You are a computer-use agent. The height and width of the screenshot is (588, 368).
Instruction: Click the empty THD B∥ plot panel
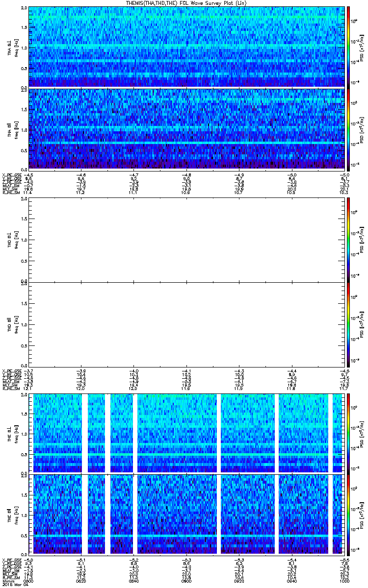[186, 324]
